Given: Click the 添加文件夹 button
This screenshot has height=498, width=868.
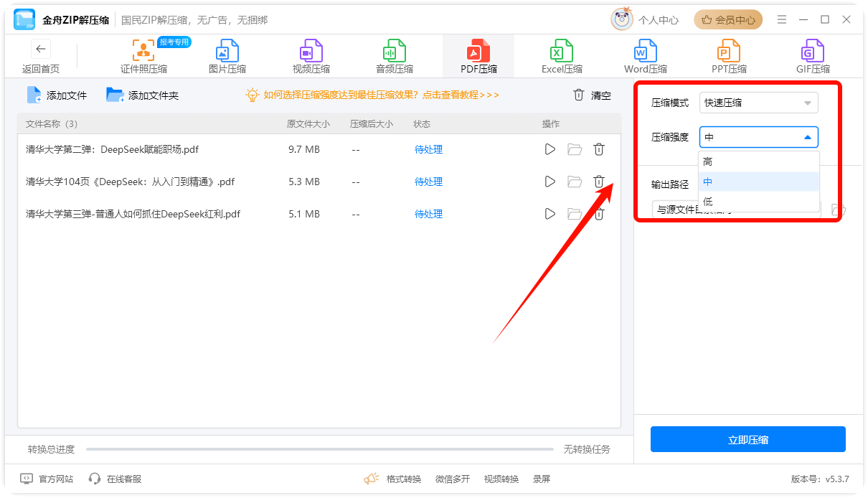Looking at the screenshot, I should click(142, 95).
